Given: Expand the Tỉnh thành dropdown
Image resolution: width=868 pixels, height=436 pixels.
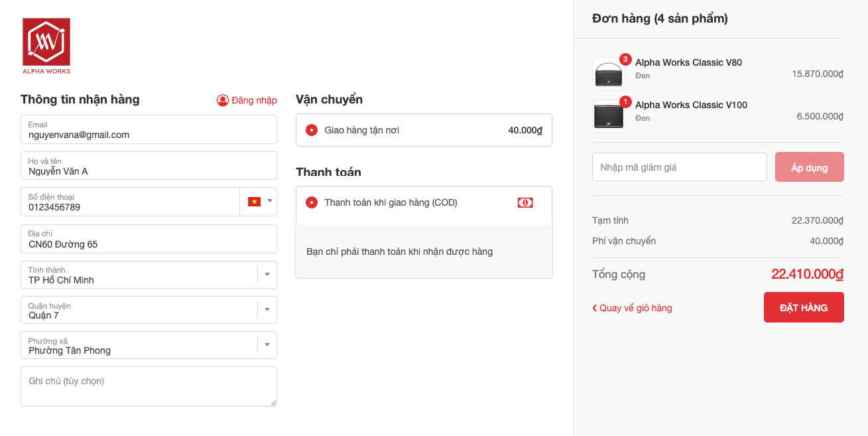Looking at the screenshot, I should (x=267, y=275).
